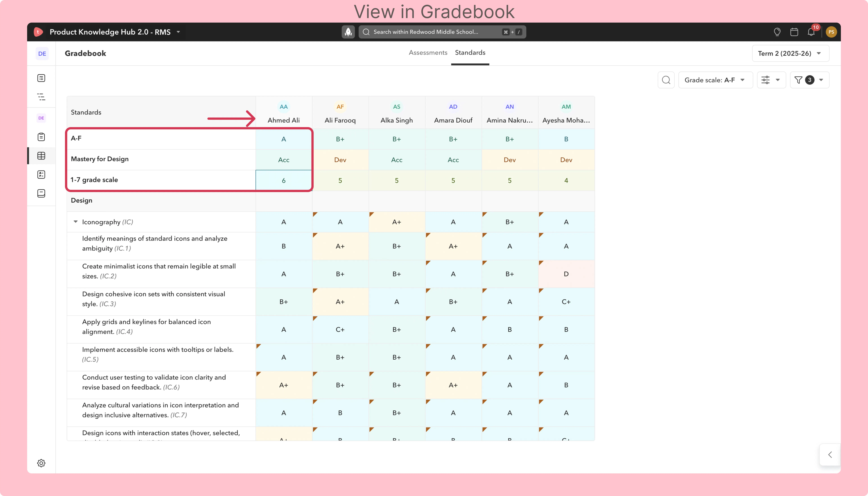
Task: Click the A-F row label
Action: [76, 138]
